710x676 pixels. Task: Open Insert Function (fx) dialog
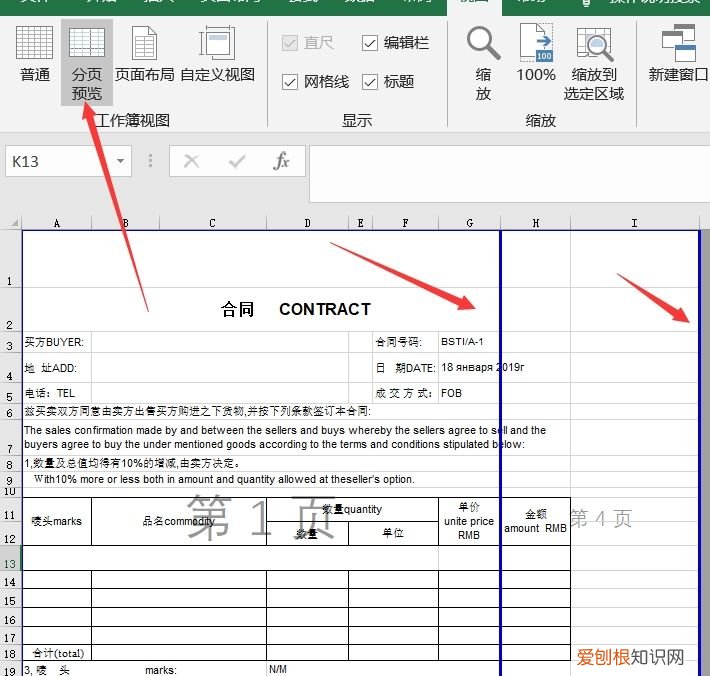coord(281,161)
